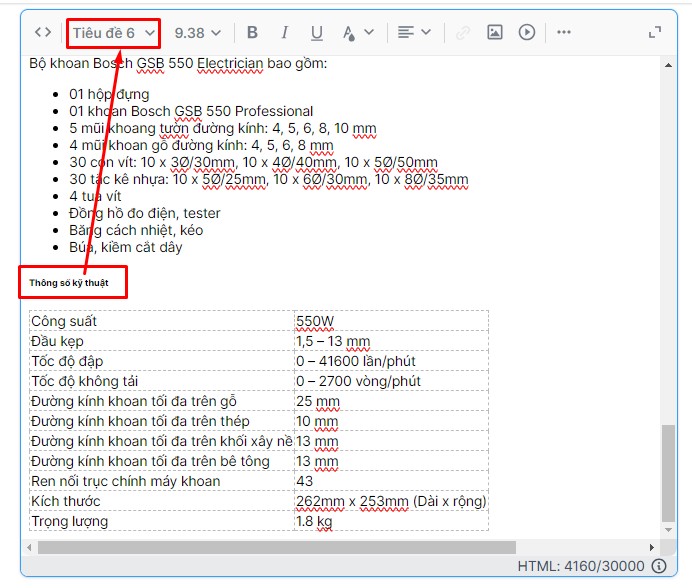Click the '1,5 – 13 mm' table cell
Screen dimensions: 692x588
[x=391, y=341]
